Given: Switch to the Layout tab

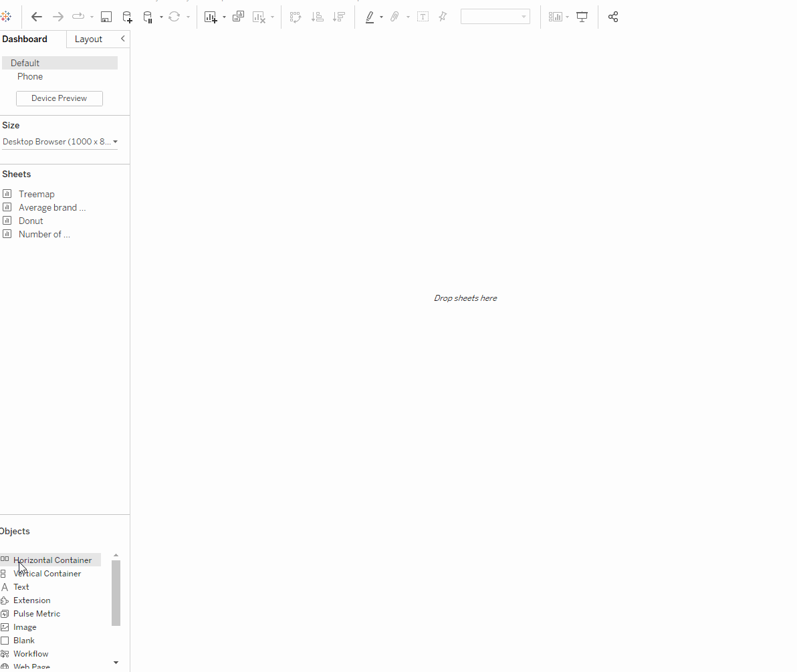Looking at the screenshot, I should [x=88, y=39].
